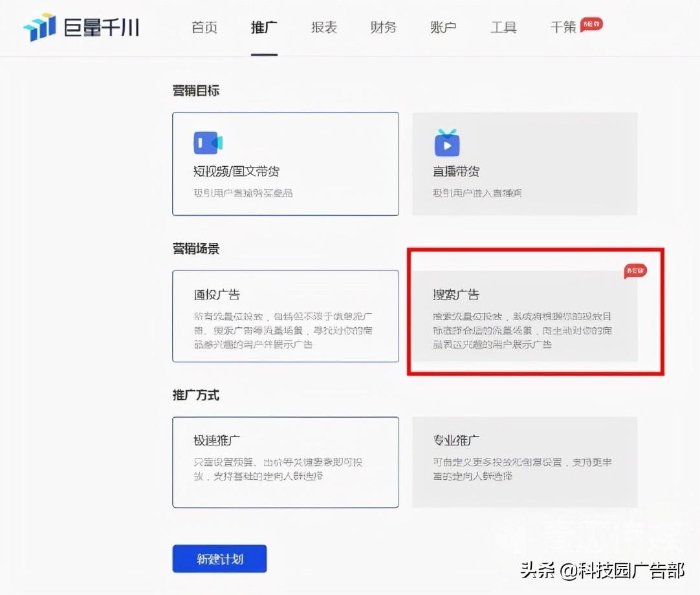Choose the 搜索广告 scenario option
Viewport: 700px width, 595px height.
pyautogui.click(x=525, y=316)
